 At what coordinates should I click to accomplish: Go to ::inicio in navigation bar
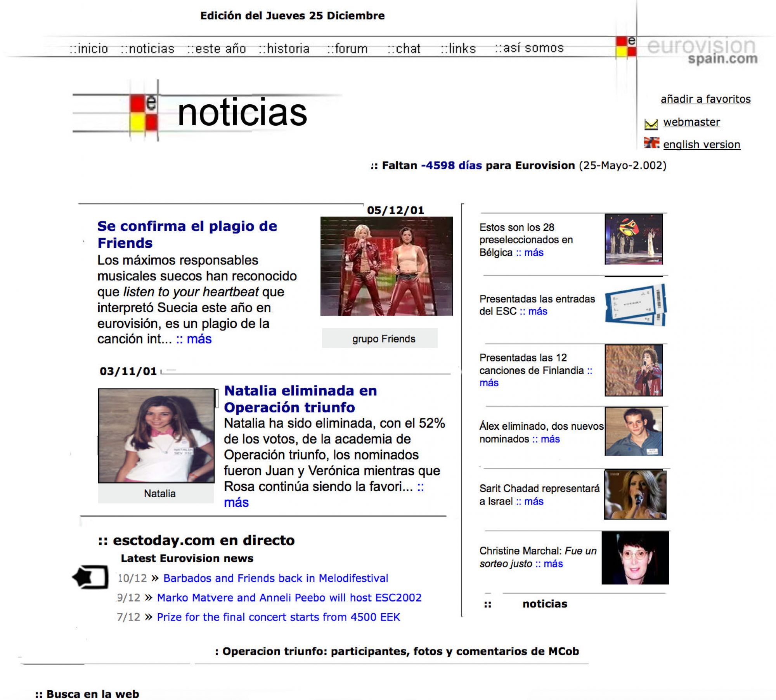click(x=89, y=49)
